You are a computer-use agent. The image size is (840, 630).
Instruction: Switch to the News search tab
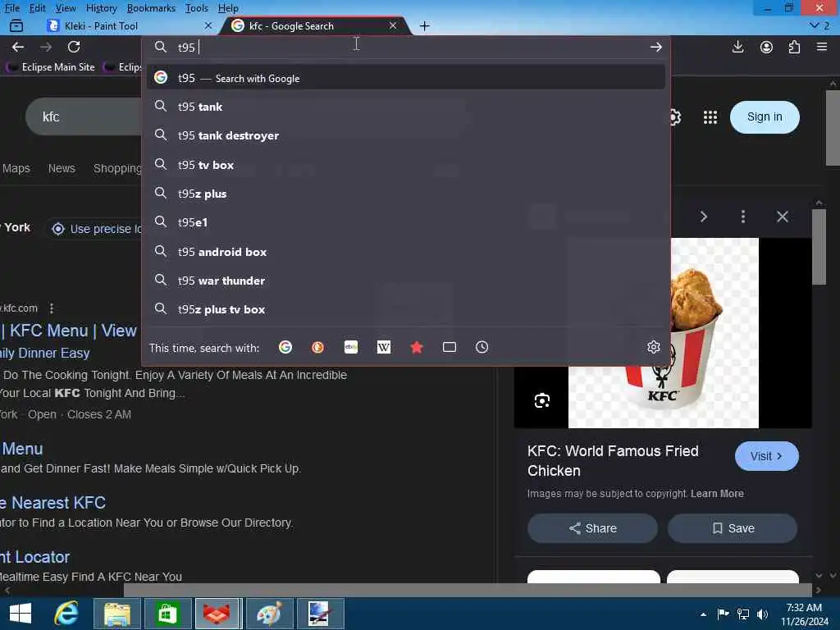click(62, 168)
